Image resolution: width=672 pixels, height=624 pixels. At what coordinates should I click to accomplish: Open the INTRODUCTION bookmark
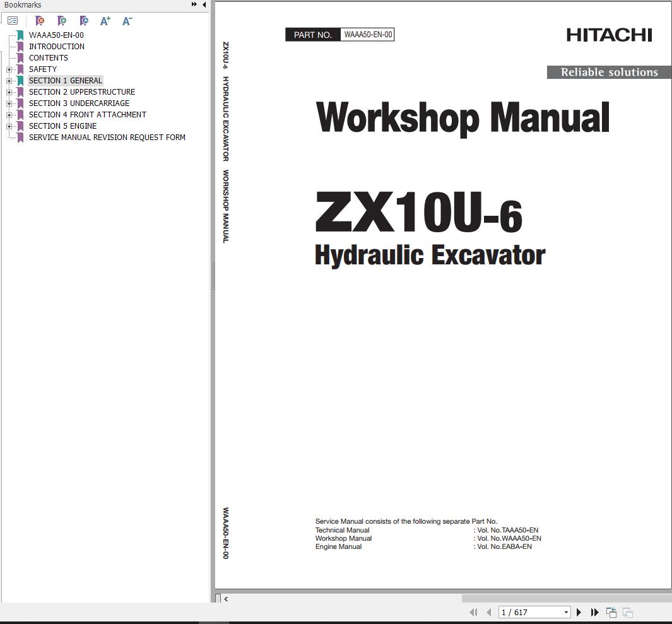(x=57, y=46)
